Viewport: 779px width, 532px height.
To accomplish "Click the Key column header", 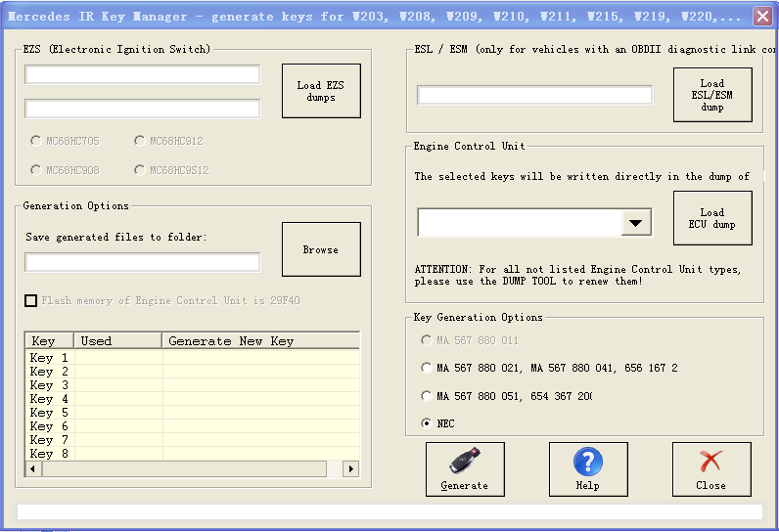I will click(49, 341).
